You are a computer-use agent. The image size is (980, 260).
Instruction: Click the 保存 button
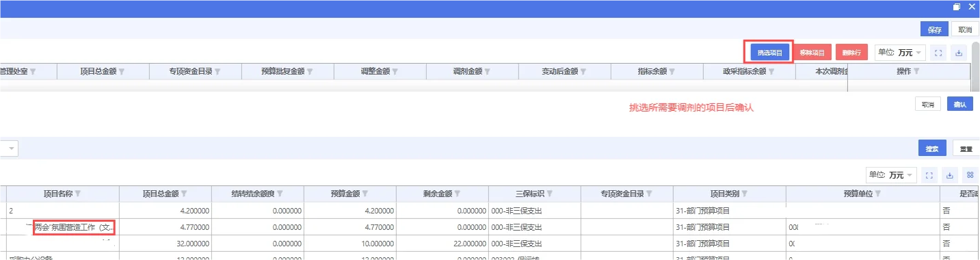point(934,29)
